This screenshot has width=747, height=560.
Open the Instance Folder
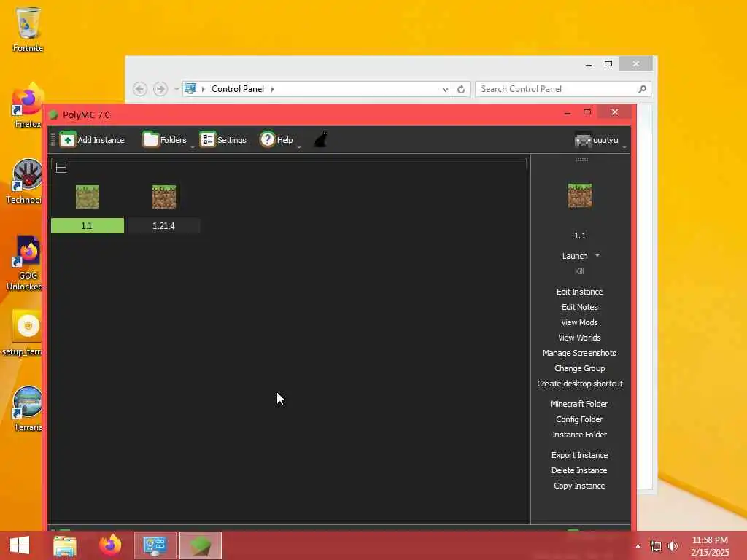(x=579, y=435)
